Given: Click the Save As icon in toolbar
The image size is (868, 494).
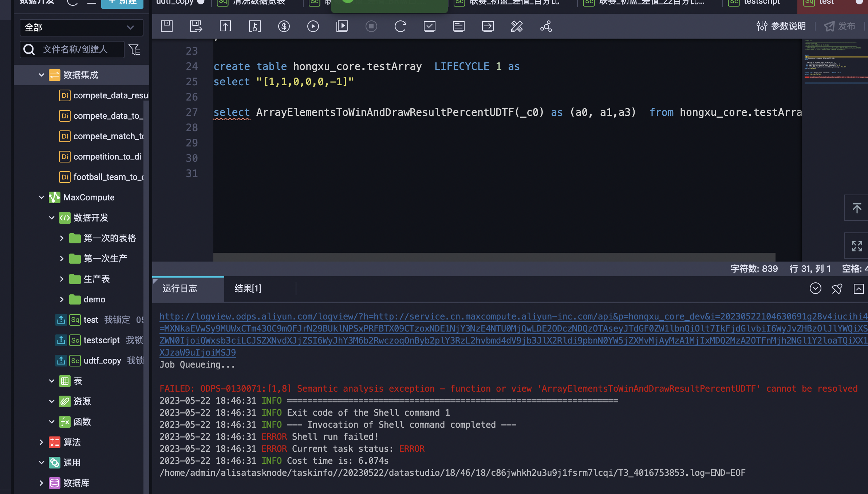Looking at the screenshot, I should click(x=196, y=26).
